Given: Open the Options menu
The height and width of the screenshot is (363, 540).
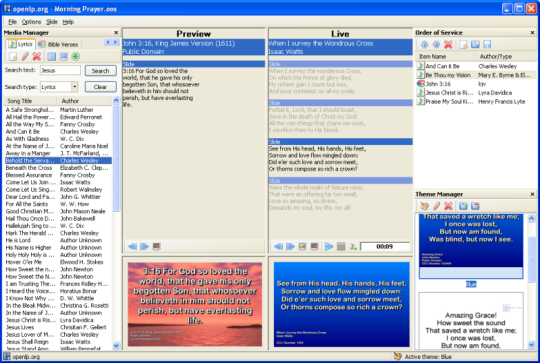Looking at the screenshot, I should tap(31, 22).
